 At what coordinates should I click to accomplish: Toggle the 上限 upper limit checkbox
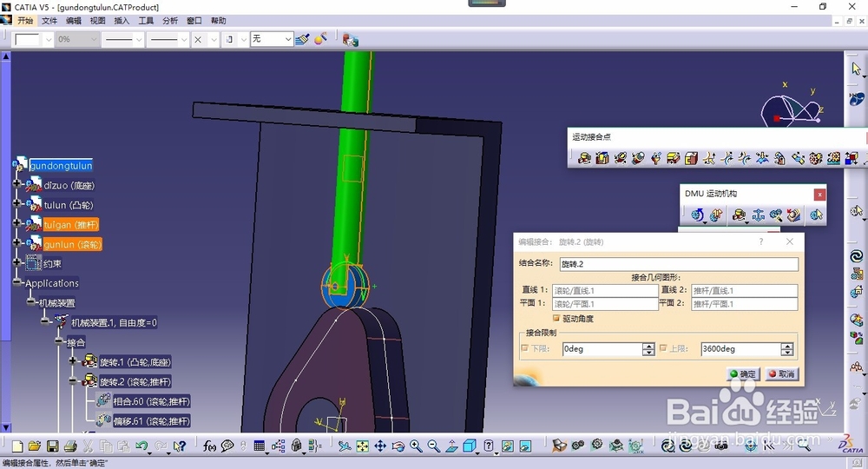663,348
